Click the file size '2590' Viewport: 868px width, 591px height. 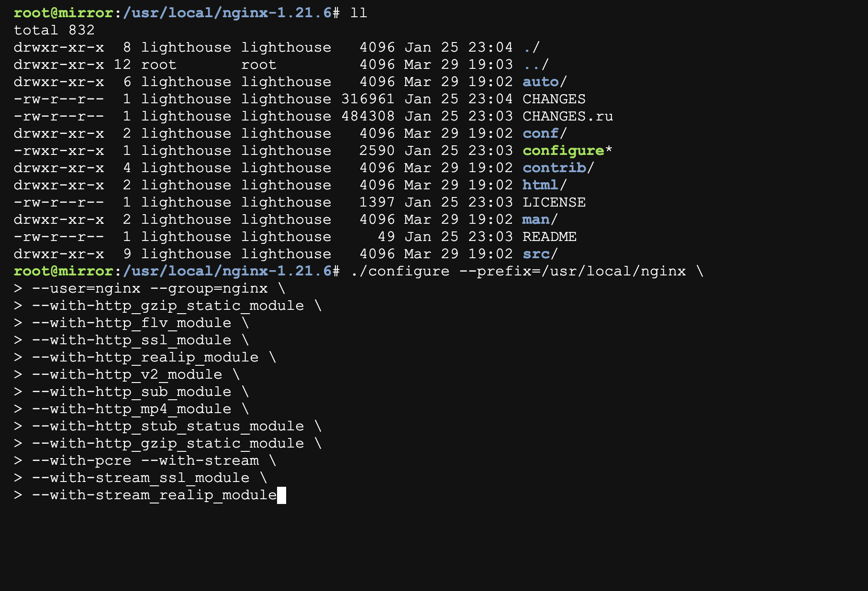[377, 151]
